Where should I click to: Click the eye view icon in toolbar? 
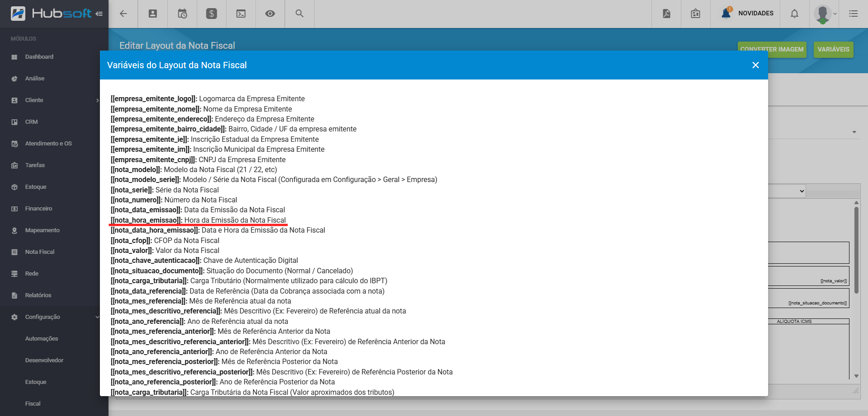point(270,14)
